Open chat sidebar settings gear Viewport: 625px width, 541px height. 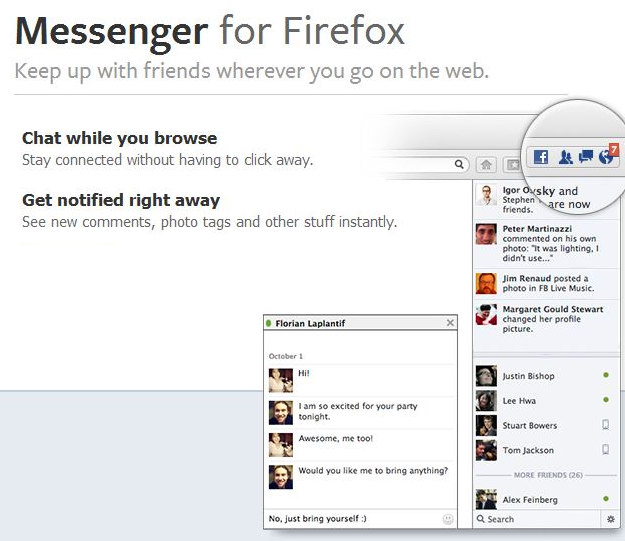point(611,519)
